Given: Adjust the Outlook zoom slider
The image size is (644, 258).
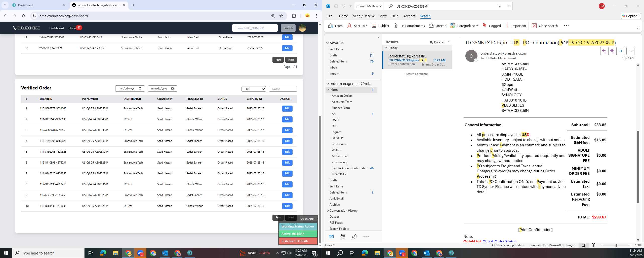Looking at the screenshot, I should (x=616, y=245).
